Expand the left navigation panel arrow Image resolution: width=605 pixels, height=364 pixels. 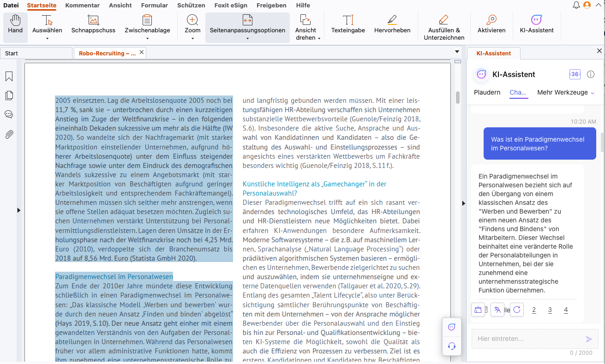click(19, 210)
